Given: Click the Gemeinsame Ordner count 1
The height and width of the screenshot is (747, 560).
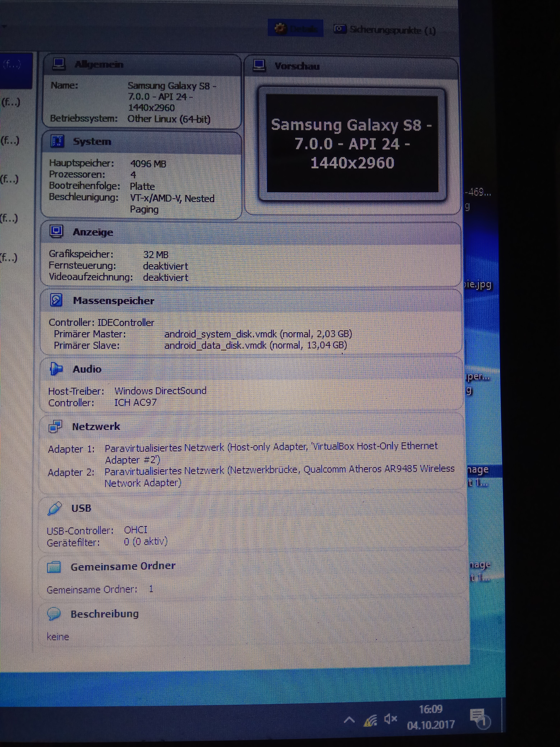Looking at the screenshot, I should [151, 589].
